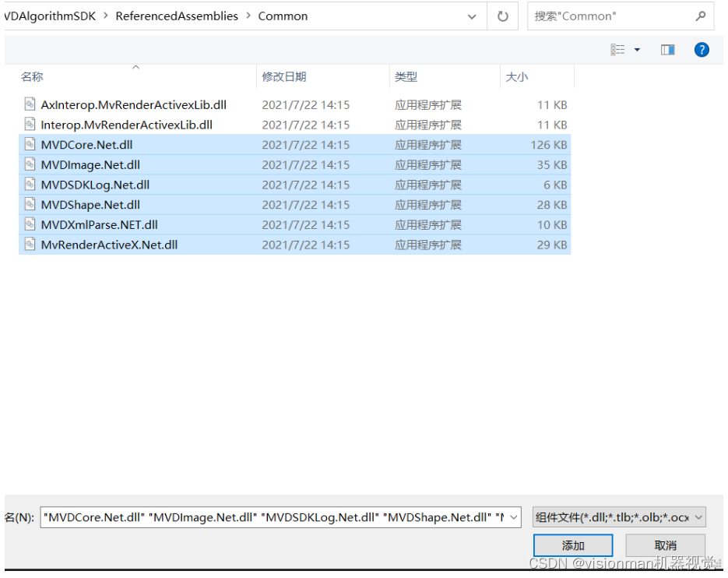The image size is (728, 578).
Task: Click the 10 KB size of MVDXmlParse.NET.dll
Action: click(552, 225)
